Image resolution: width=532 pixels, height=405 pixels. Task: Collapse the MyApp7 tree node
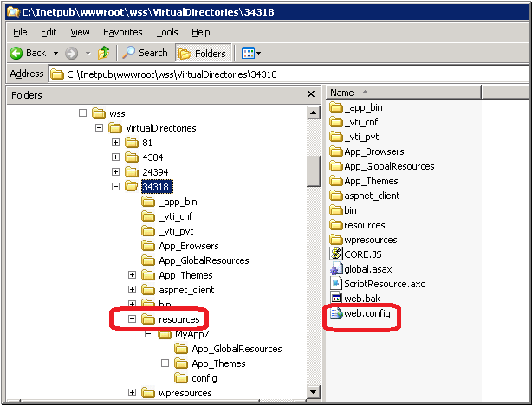(149, 334)
